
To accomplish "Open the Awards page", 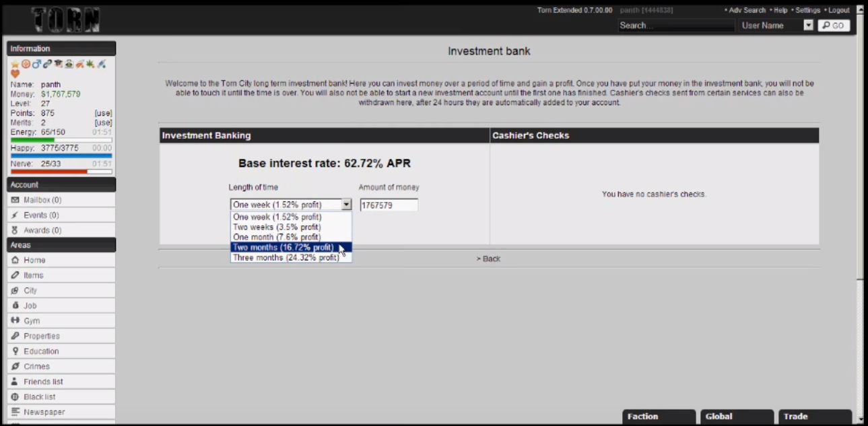I will [x=42, y=230].
